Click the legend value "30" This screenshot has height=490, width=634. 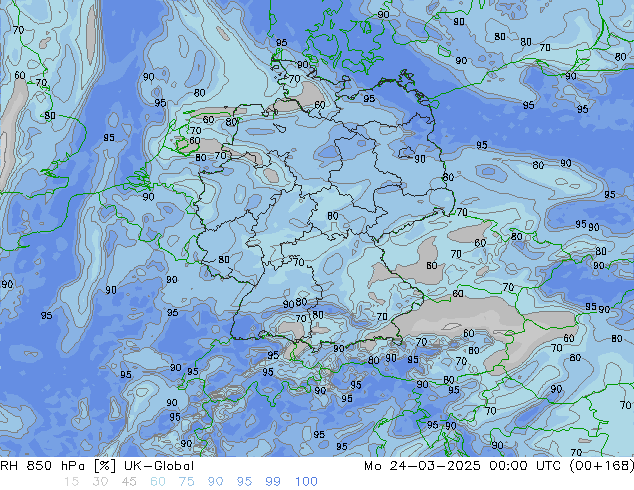click(100, 482)
